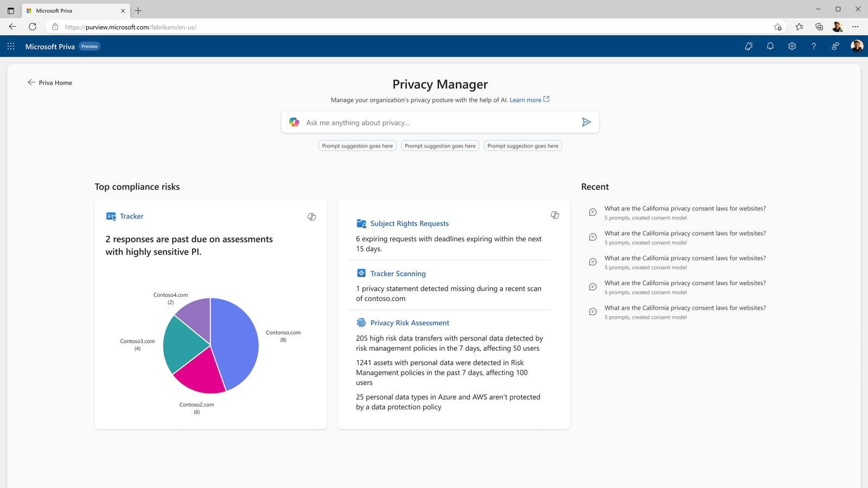Click the middle prompt suggestion chip
The height and width of the screenshot is (488, 868).
click(440, 146)
